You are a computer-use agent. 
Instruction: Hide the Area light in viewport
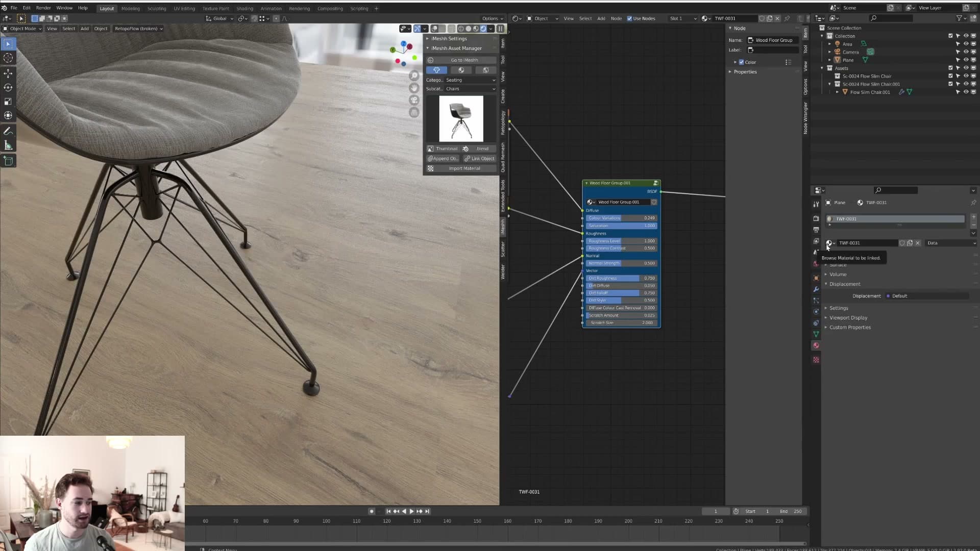coord(966,44)
